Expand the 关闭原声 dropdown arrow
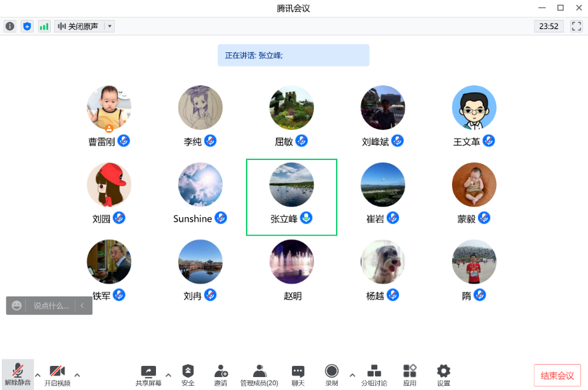 click(x=109, y=26)
